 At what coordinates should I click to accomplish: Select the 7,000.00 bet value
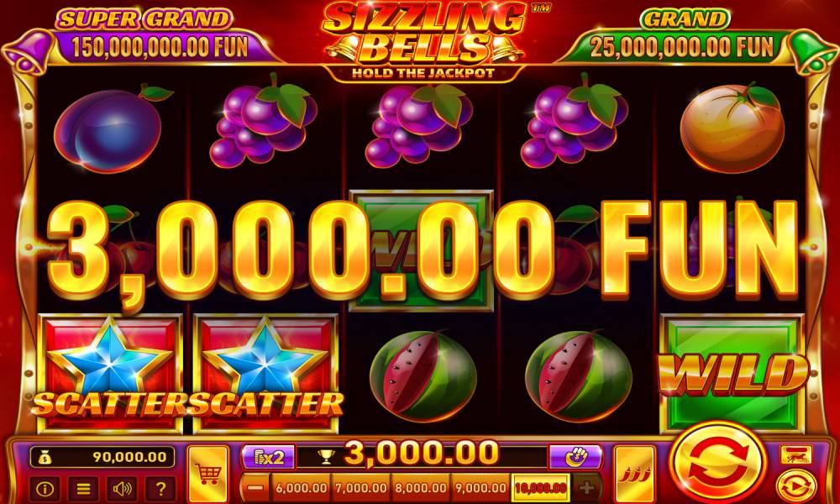(x=360, y=488)
